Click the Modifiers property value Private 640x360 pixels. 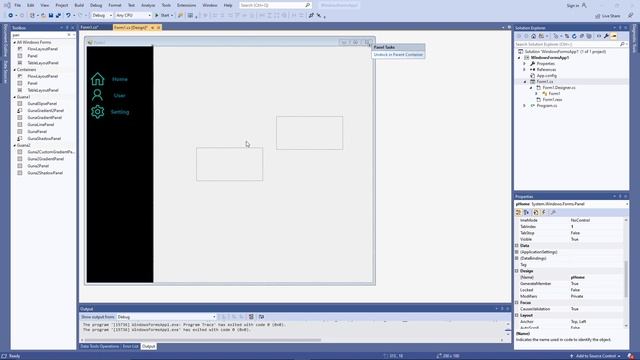pos(577,296)
